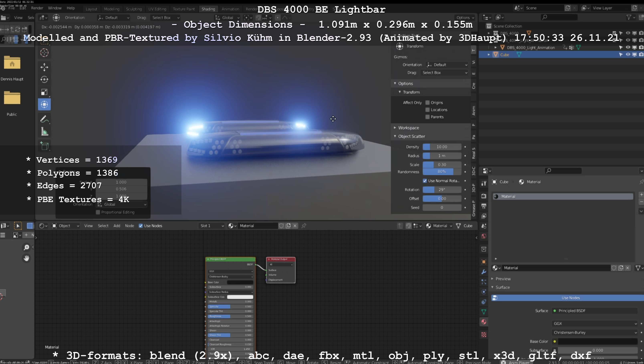644x364 pixels.
Task: Select the Cursor tool in viewport toolbar
Action: [44, 53]
